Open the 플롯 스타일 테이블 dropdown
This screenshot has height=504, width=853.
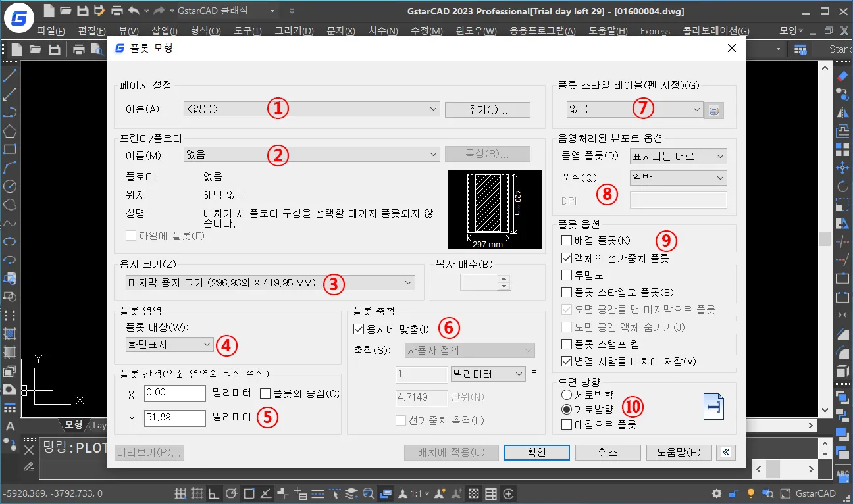[634, 110]
